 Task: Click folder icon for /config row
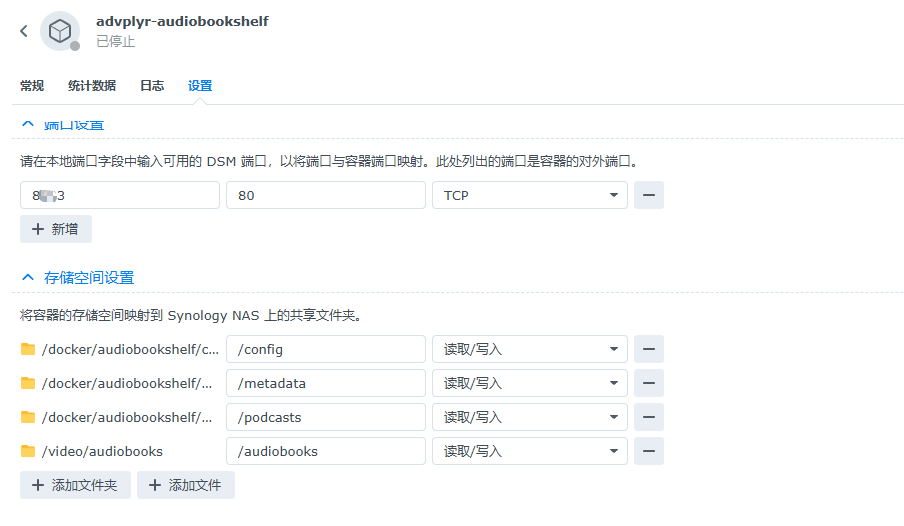tap(28, 349)
